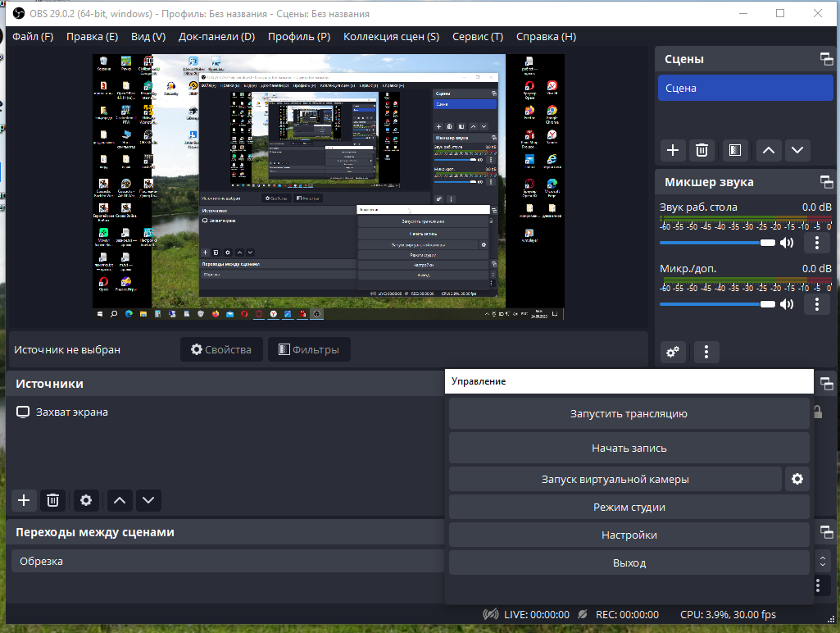This screenshot has height=633, width=840.
Task: Open scene filters icon in Scenes panel
Action: coord(735,150)
